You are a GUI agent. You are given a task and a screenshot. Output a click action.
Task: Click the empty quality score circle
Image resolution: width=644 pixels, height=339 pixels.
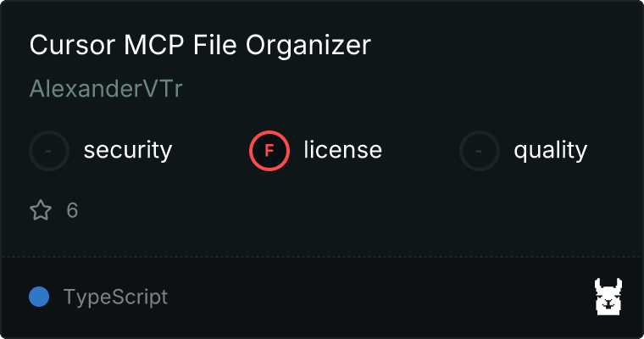coord(480,151)
